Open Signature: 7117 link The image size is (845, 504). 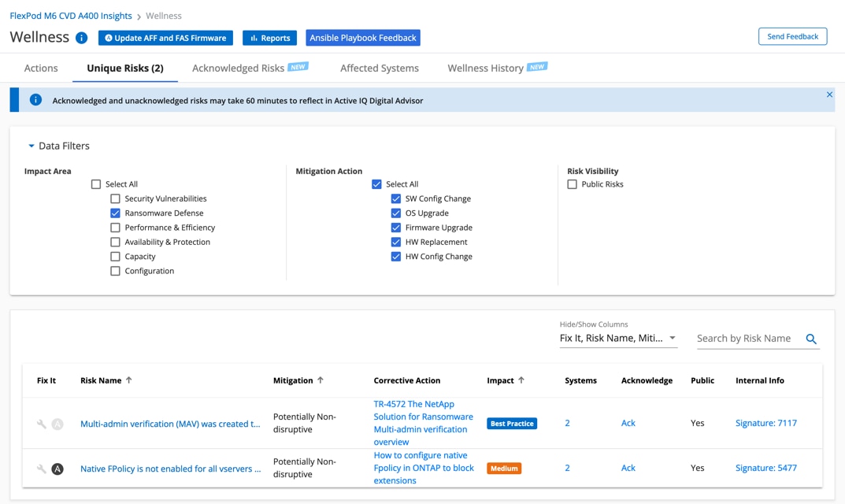point(765,423)
